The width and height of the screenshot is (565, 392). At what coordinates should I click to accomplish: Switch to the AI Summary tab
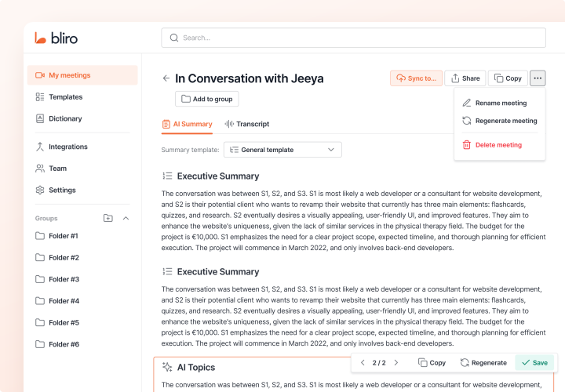pyautogui.click(x=187, y=124)
